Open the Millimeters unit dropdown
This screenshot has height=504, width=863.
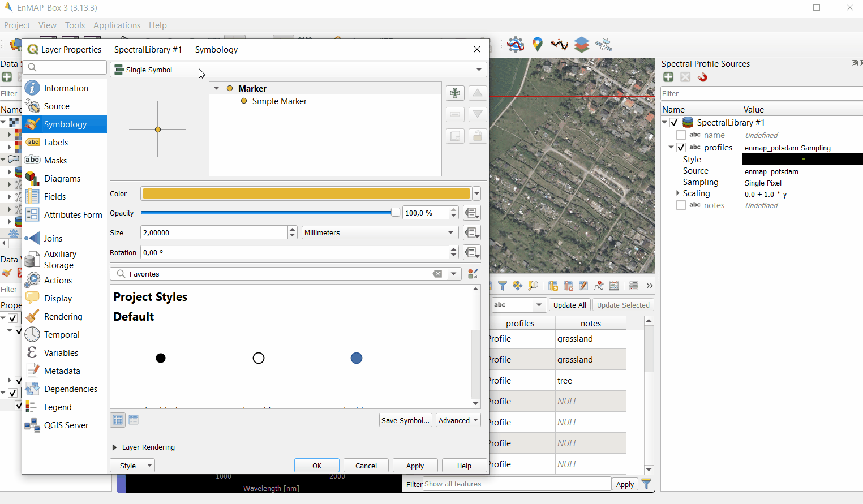pyautogui.click(x=379, y=232)
